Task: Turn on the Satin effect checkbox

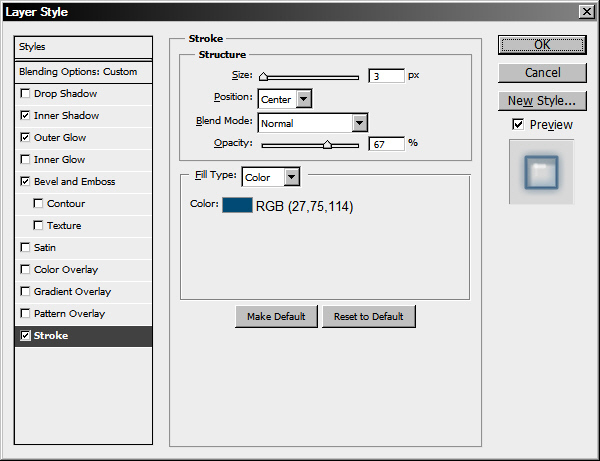Action: (25, 248)
